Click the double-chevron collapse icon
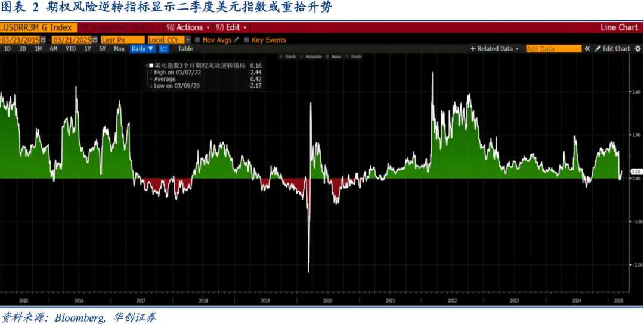644x324 pixels. [x=587, y=49]
